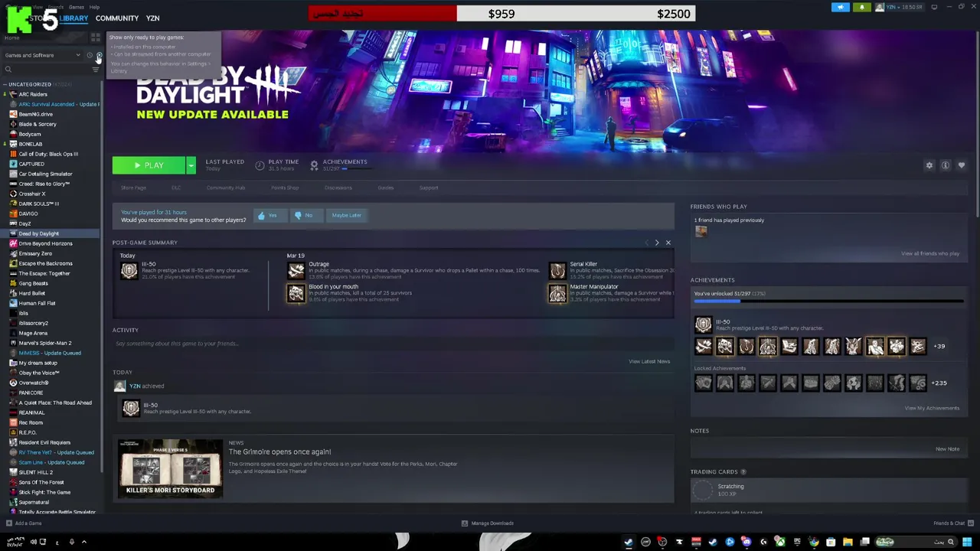Screen dimensions: 980x551
Task: Select SILENT HILL 2 in library list
Action: 35,472
